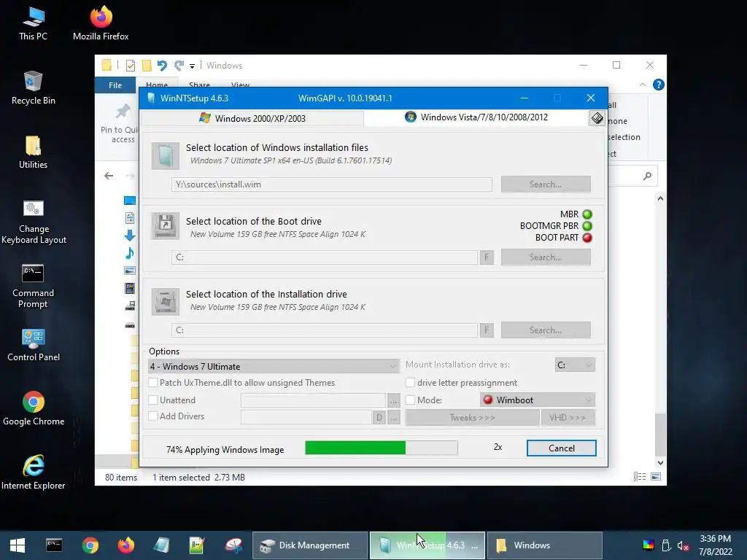
Task: Switch Explorer to large icons view
Action: click(x=656, y=477)
